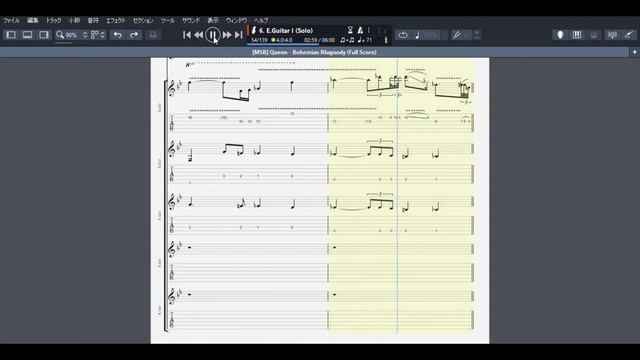Click the relative speed note icon
The width and height of the screenshot is (640, 360).
point(417,35)
